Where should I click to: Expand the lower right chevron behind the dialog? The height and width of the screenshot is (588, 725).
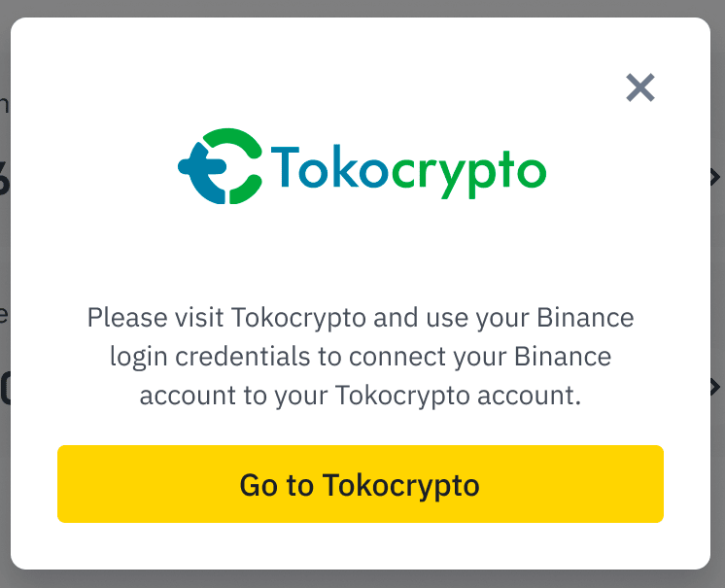(x=715, y=386)
